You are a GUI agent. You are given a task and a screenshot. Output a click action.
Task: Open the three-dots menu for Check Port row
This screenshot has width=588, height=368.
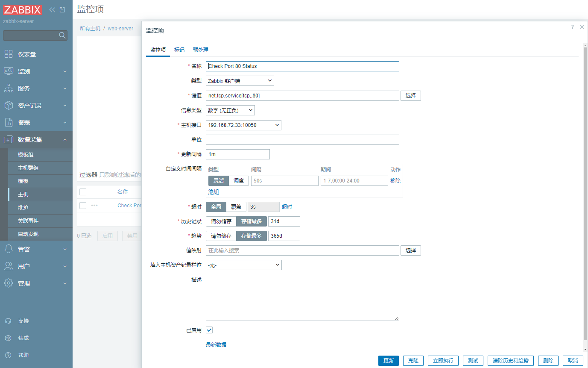point(94,206)
